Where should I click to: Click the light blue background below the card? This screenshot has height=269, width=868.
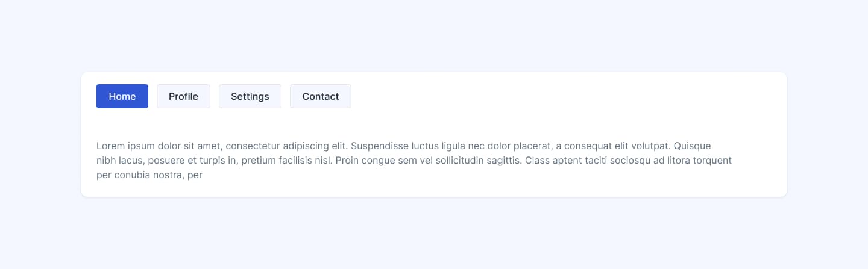pyautogui.click(x=434, y=235)
